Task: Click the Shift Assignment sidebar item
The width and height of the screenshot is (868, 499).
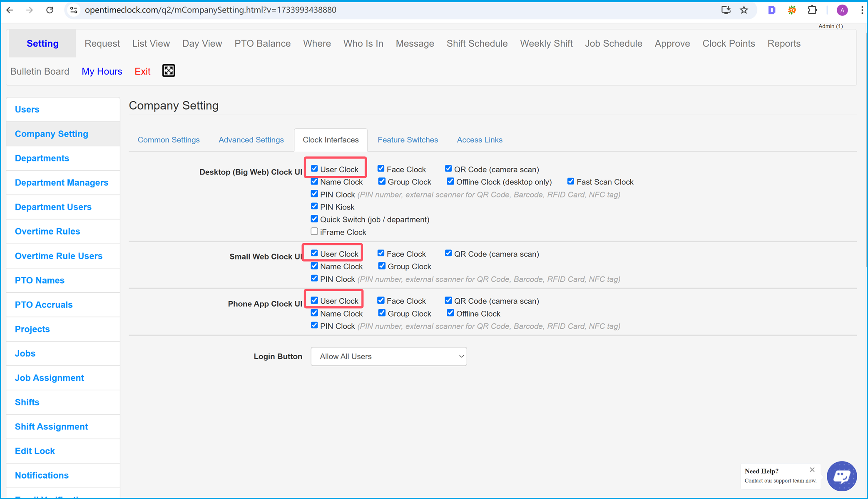Action: pyautogui.click(x=51, y=426)
